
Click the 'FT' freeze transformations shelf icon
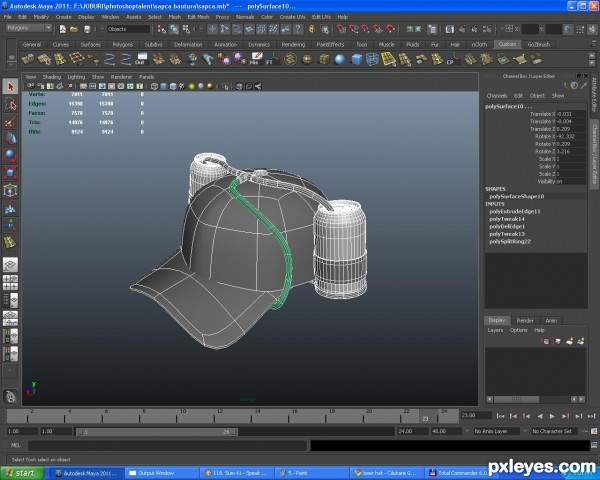[272, 59]
